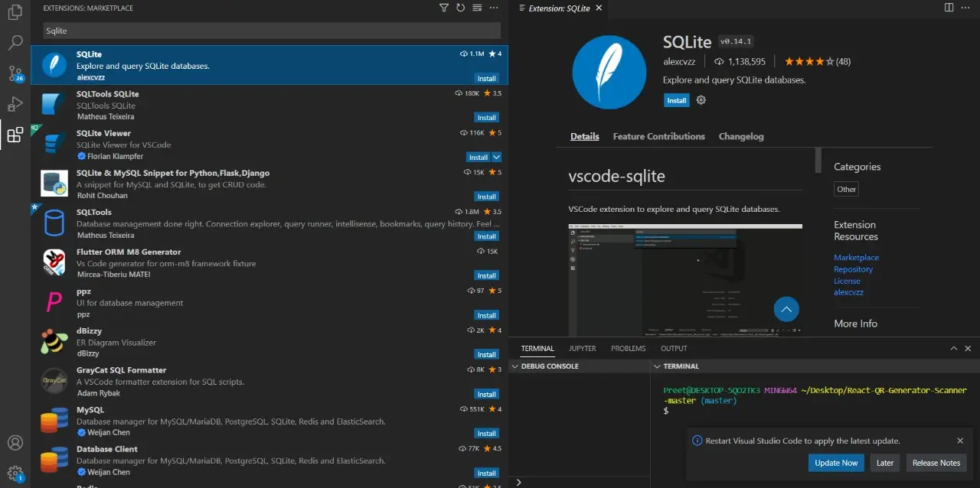Open the Accounts icon in activity bar
This screenshot has width=980, height=488.
(x=15, y=443)
